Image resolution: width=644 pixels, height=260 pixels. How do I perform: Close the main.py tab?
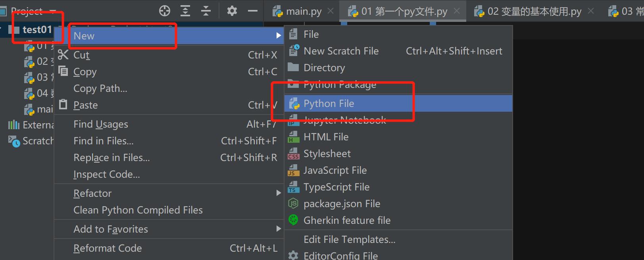click(331, 11)
